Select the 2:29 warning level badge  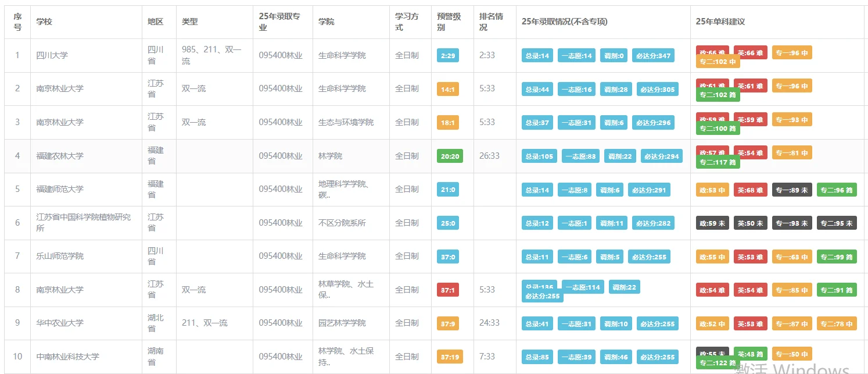coord(448,56)
